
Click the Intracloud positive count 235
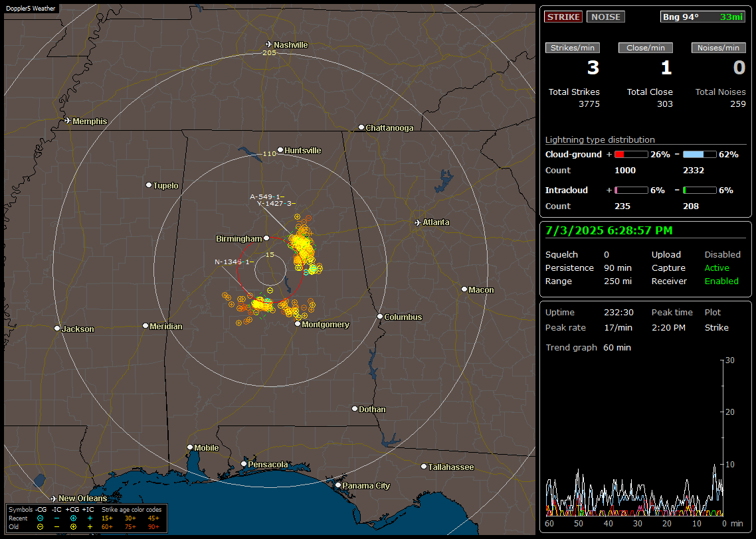622,206
